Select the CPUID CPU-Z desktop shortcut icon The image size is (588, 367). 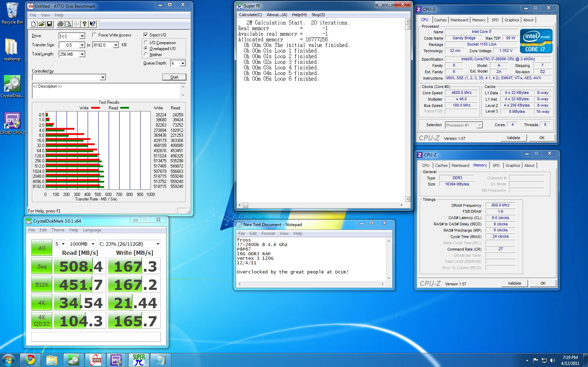12,123
